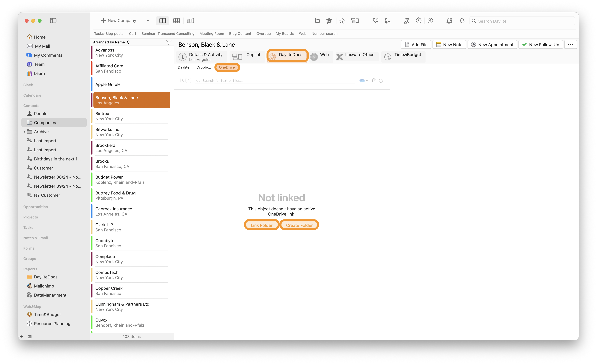Click the calendar icon at sidebar bottom
Screen dimensions: 597x364
tap(30, 336)
